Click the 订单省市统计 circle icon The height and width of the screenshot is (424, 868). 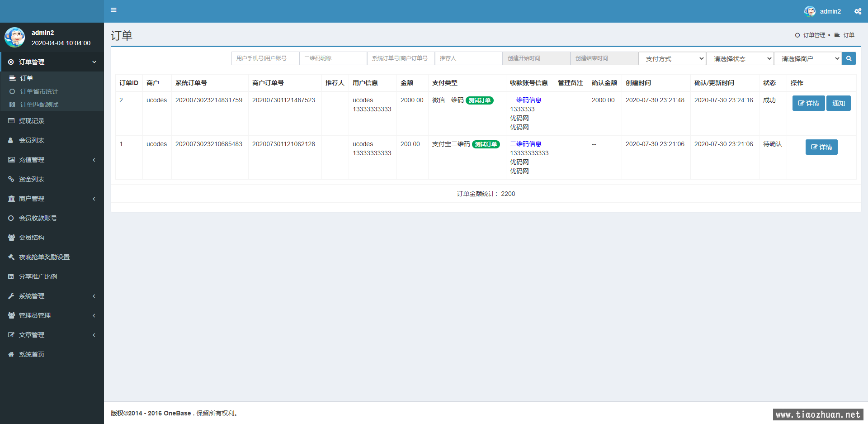[13, 91]
